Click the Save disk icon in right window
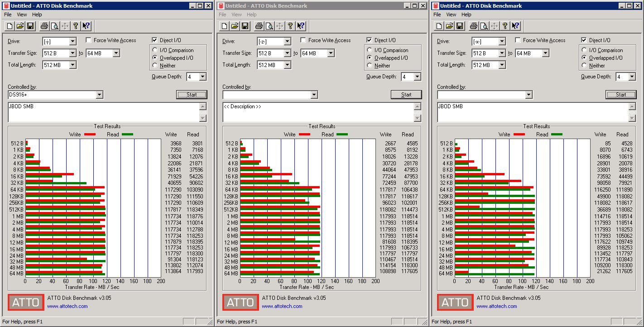 point(460,26)
